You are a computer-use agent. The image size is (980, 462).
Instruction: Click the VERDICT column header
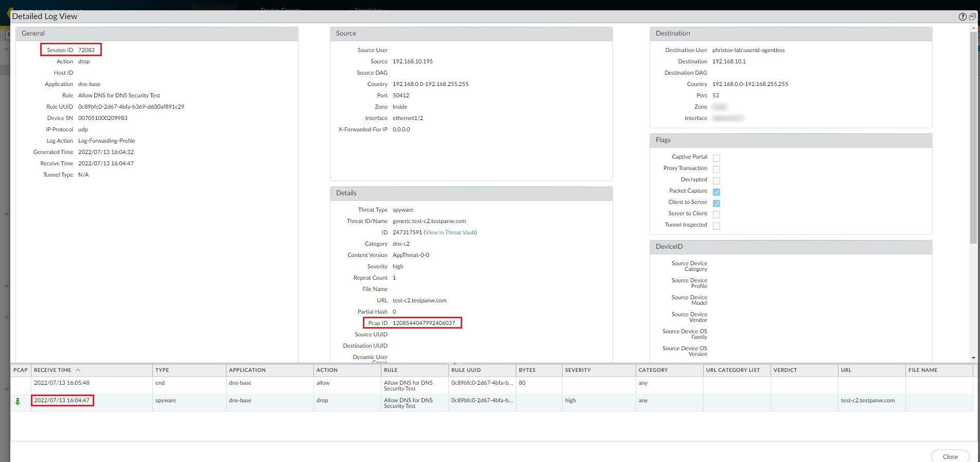[804, 370]
